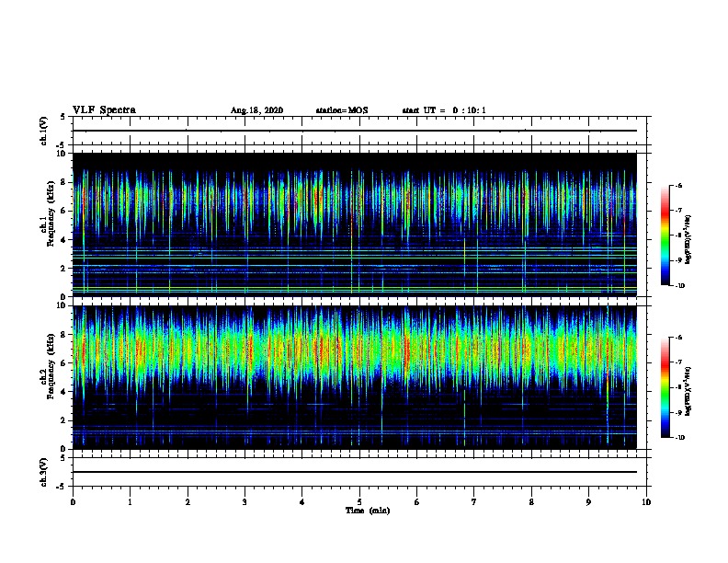Viewport: 728px width, 563px height.
Task: Click the "ch.1(V)" waveform axis label
Action: tap(44, 131)
